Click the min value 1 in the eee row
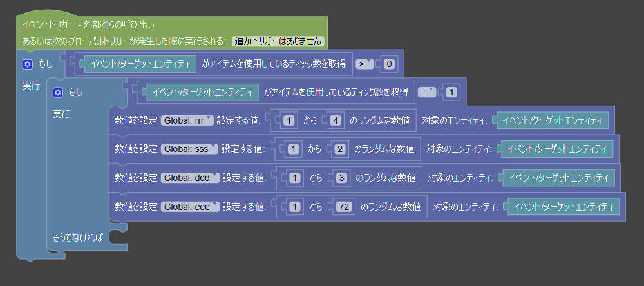644x286 pixels. (295, 207)
